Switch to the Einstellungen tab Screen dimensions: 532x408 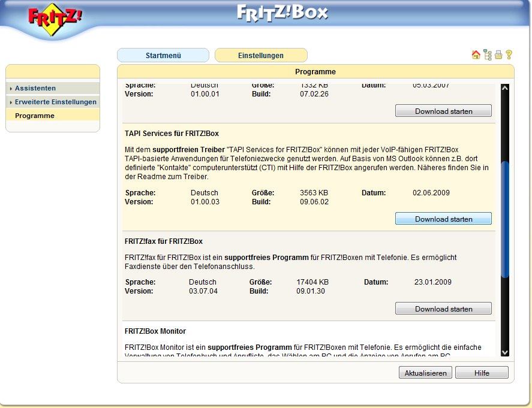[261, 55]
